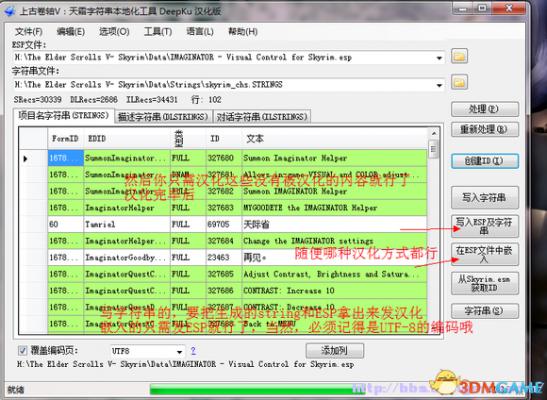Image resolution: width=547 pixels, height=400 pixels.
Task: Close the DeepKu window
Action: [509, 8]
